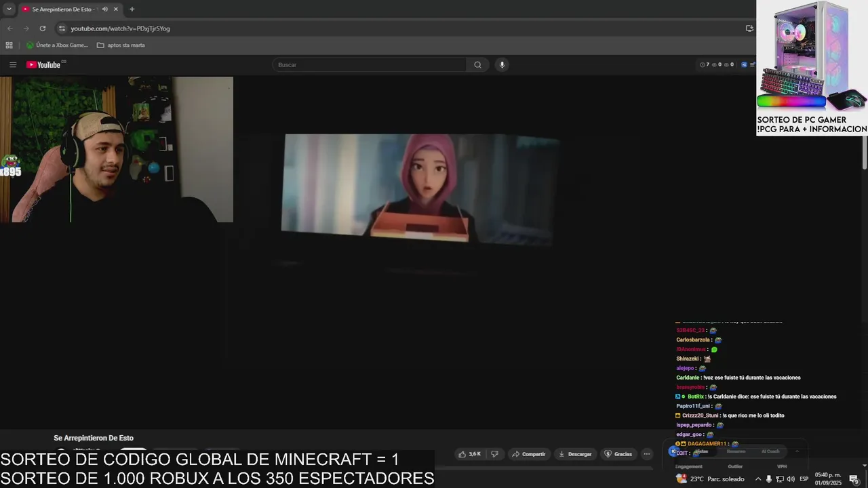The width and height of the screenshot is (868, 488).
Task: Switch the ESP input language
Action: click(804, 479)
